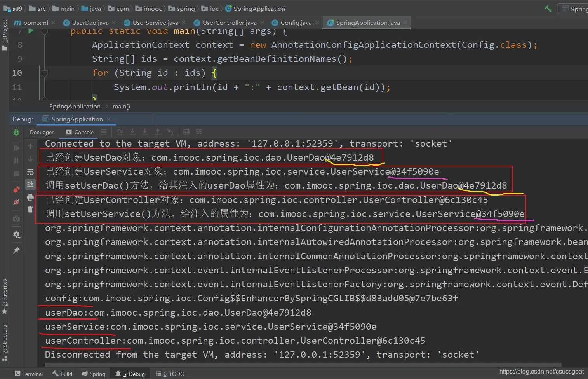The width and height of the screenshot is (588, 379).
Task: Open the Terminal tool window button
Action: [29, 374]
